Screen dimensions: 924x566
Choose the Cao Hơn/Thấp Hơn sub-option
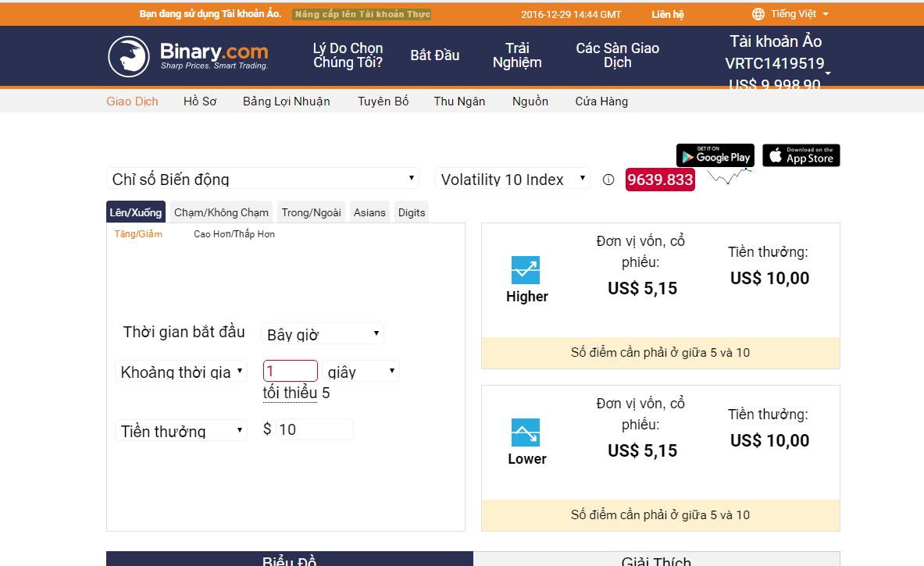234,234
